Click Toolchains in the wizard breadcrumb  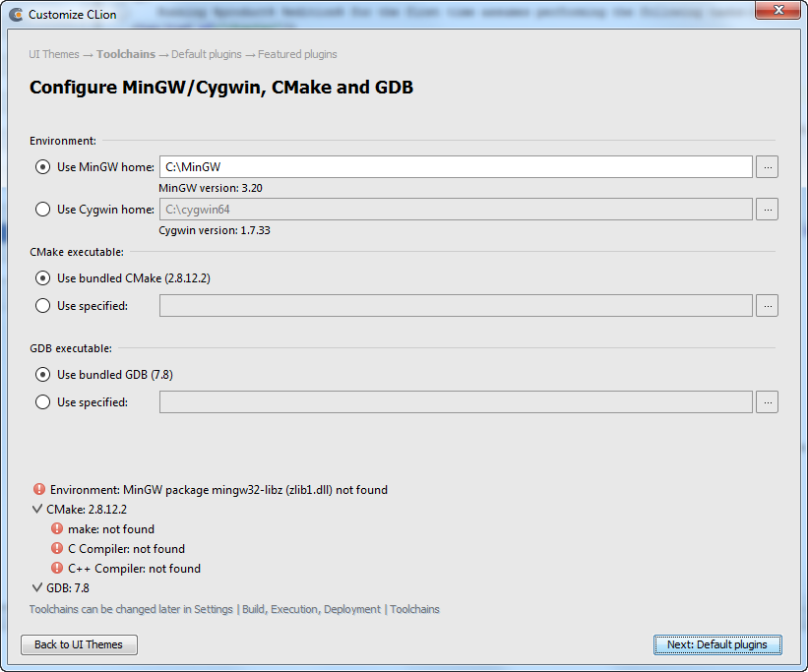coord(126,54)
